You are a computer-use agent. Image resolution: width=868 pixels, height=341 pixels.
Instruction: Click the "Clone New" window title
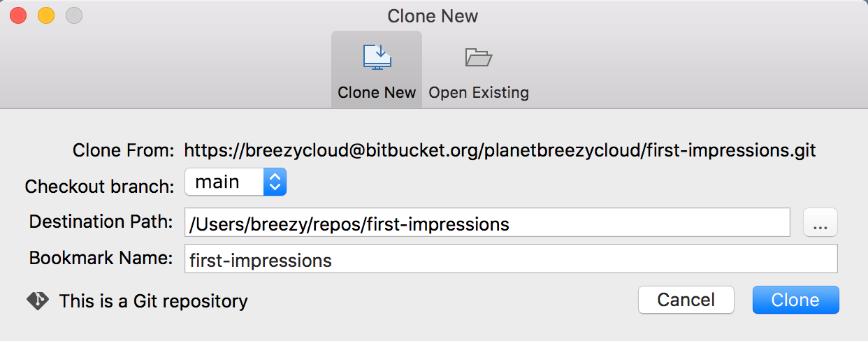[433, 16]
